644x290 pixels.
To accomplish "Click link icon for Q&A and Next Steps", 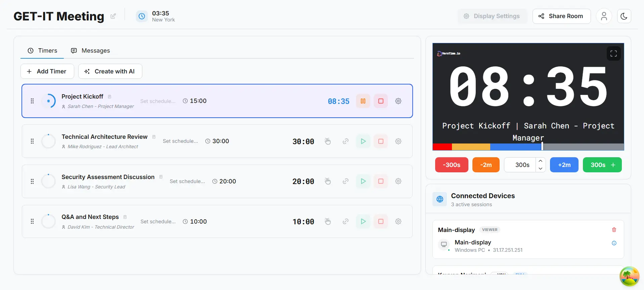I will click(346, 221).
